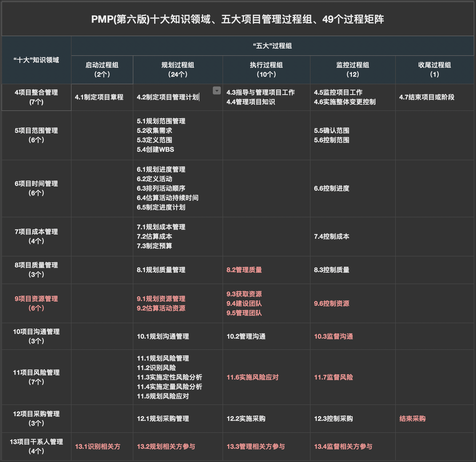Select row header 11项目风险管理 (7个)

pyautogui.click(x=36, y=377)
